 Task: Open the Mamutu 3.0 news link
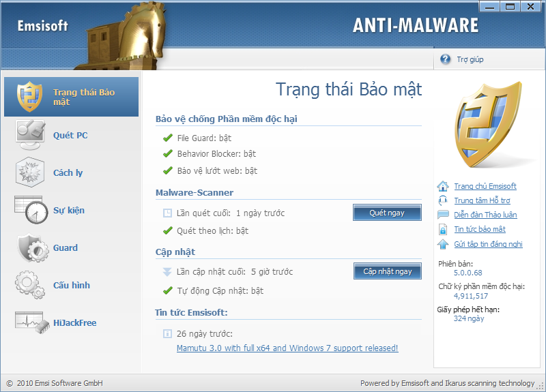[x=287, y=348]
